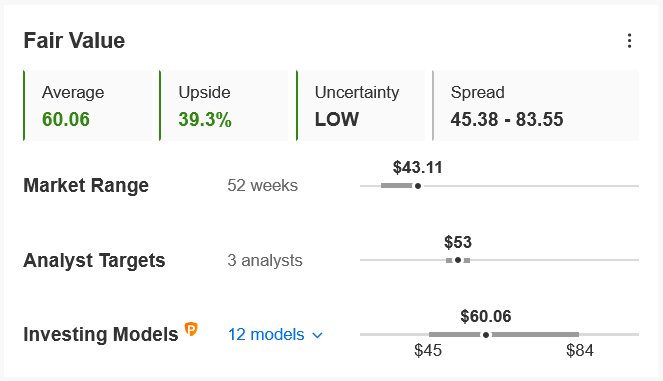663x381 pixels.
Task: Click the Fair Value heading
Action: pyautogui.click(x=74, y=41)
